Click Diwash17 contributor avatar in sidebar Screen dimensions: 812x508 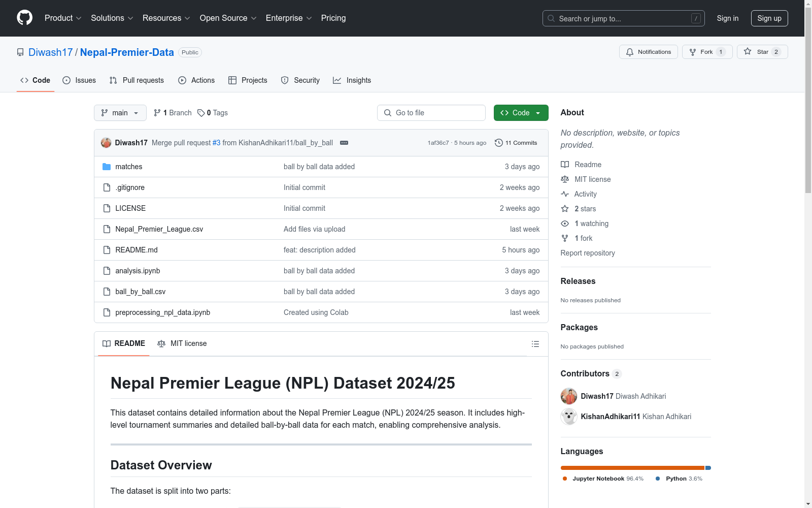tap(569, 396)
